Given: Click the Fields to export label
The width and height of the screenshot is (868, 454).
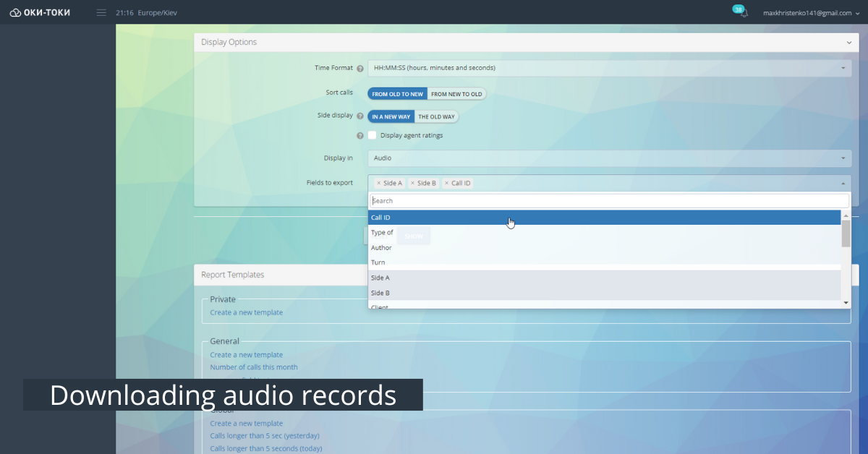Looking at the screenshot, I should (x=330, y=183).
